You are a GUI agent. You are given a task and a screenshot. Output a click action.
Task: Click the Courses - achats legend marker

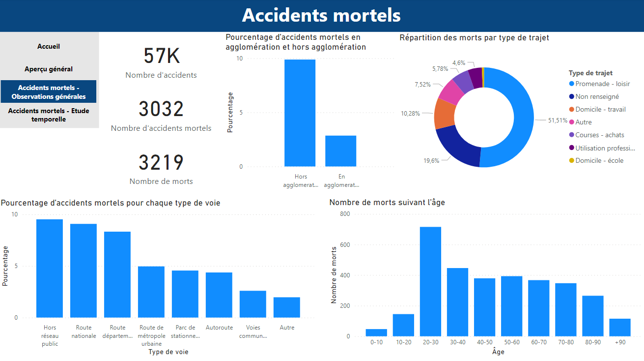tap(572, 135)
